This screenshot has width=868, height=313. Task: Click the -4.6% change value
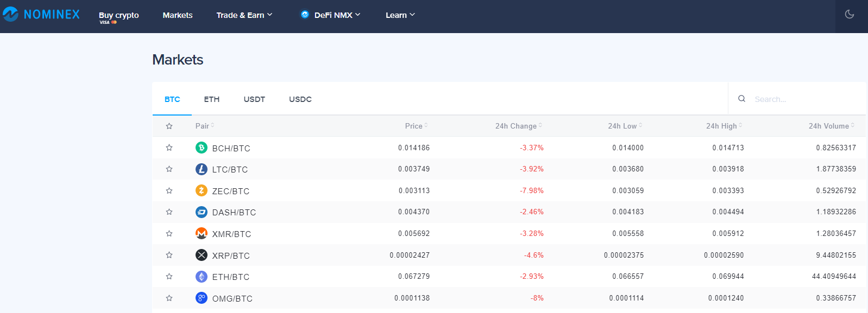pyautogui.click(x=534, y=255)
